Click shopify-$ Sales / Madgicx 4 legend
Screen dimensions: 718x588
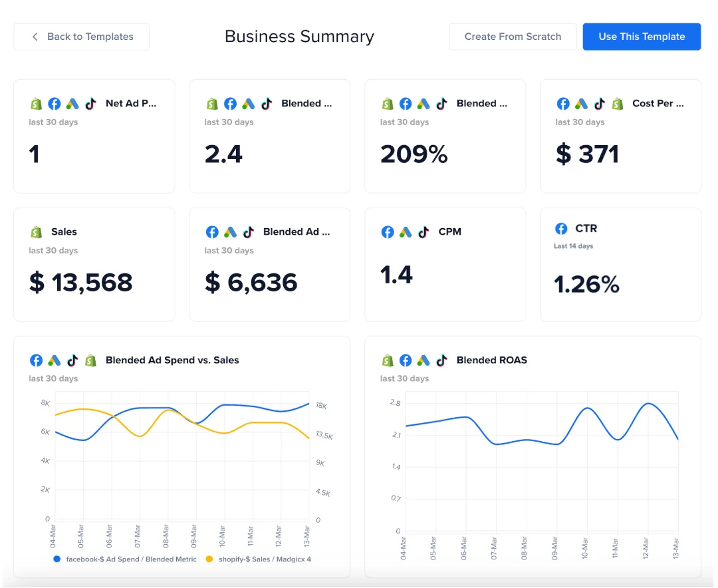(x=265, y=559)
